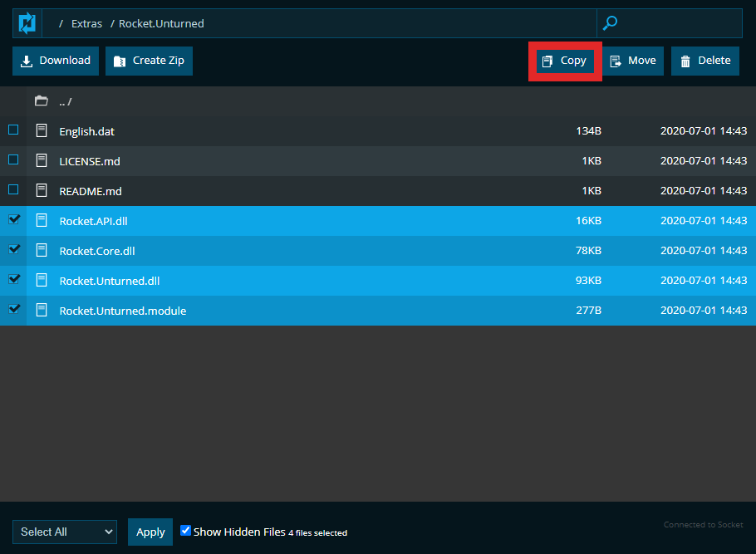Toggle Show Hidden Files checkbox
Screen dimensions: 756x554
pyautogui.click(x=186, y=531)
